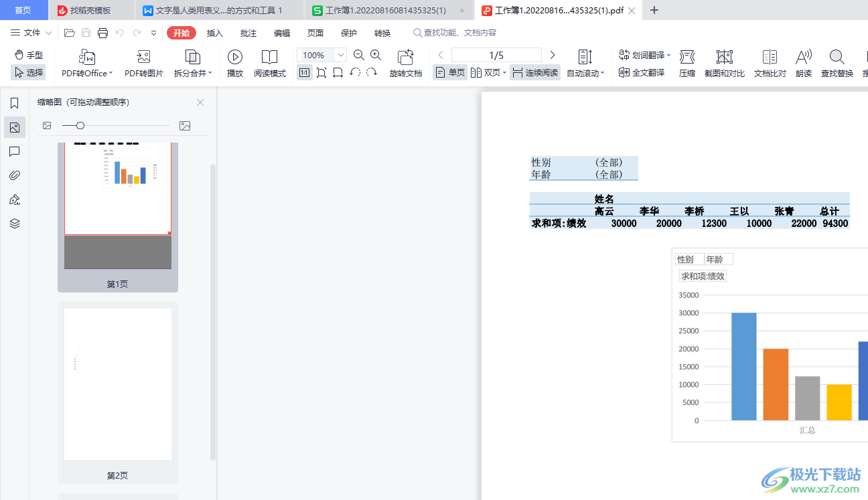Toggle the Thumbnails sidebar panel

pyautogui.click(x=15, y=127)
